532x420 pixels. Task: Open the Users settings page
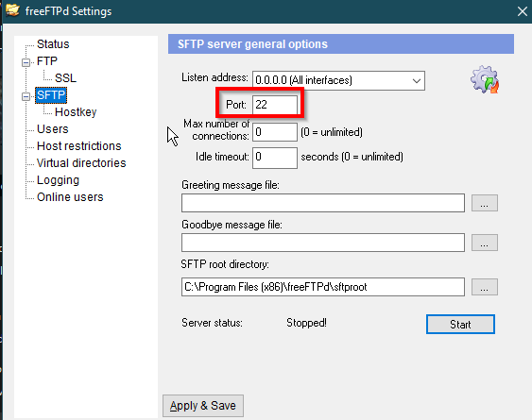click(x=53, y=129)
